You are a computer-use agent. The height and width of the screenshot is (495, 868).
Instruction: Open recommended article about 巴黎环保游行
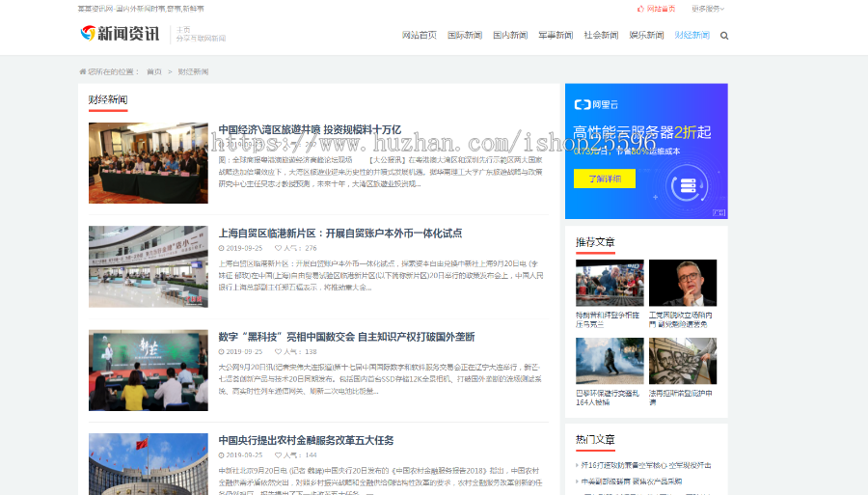point(608,398)
